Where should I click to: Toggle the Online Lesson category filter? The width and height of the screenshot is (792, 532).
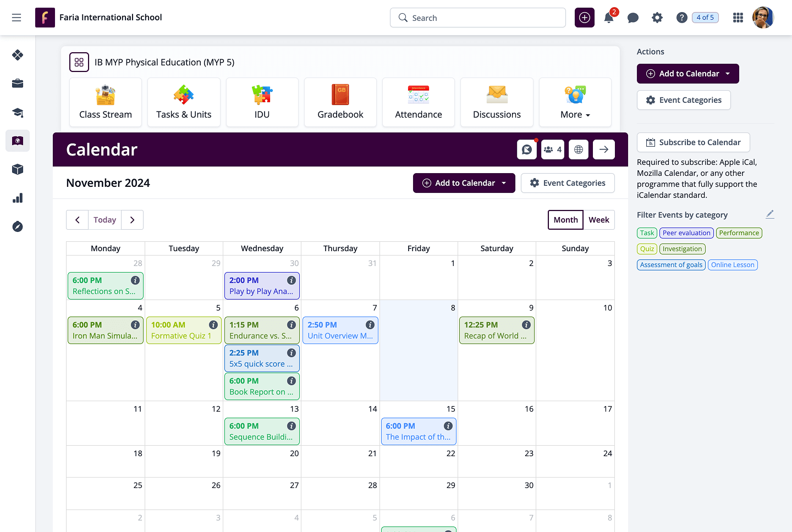tap(733, 265)
